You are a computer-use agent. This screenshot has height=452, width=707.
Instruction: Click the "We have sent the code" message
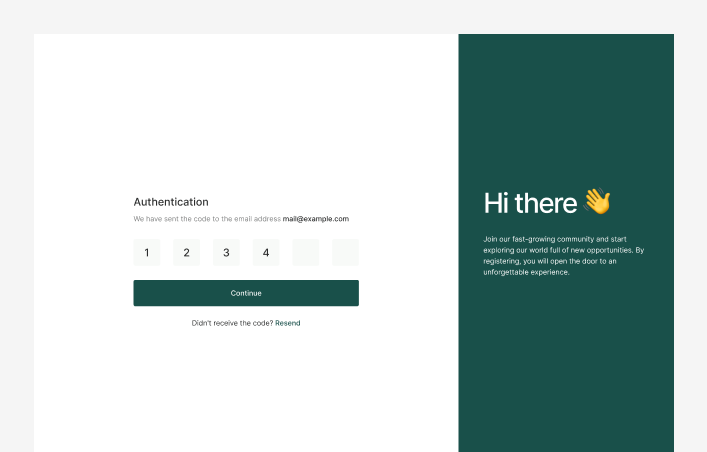(x=207, y=218)
